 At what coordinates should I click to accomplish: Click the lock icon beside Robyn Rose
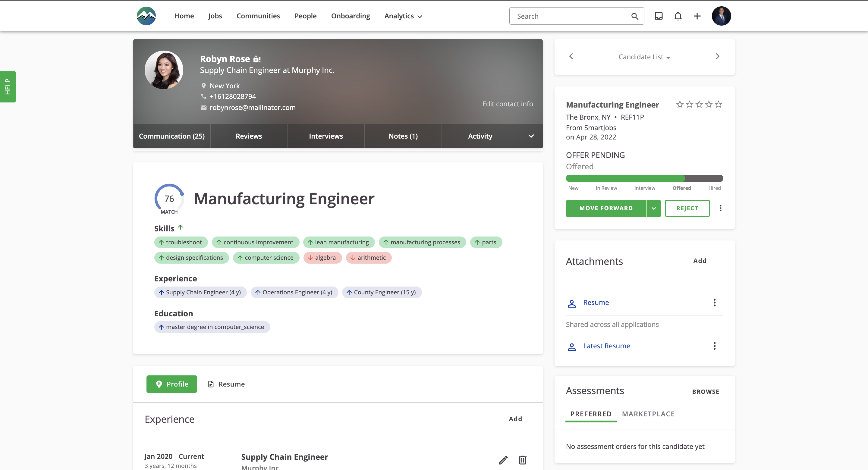tap(257, 59)
